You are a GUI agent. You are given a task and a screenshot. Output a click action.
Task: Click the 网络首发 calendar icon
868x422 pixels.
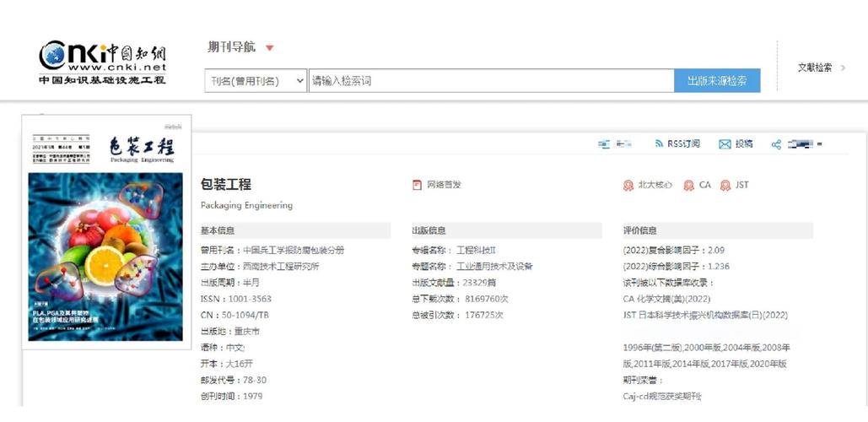tap(417, 185)
